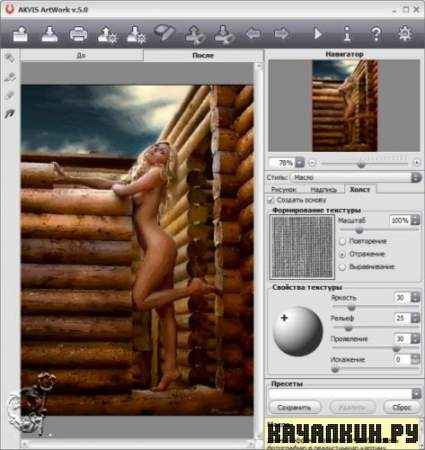Click the light source sphere control
The height and width of the screenshot is (450, 425).
(x=297, y=331)
